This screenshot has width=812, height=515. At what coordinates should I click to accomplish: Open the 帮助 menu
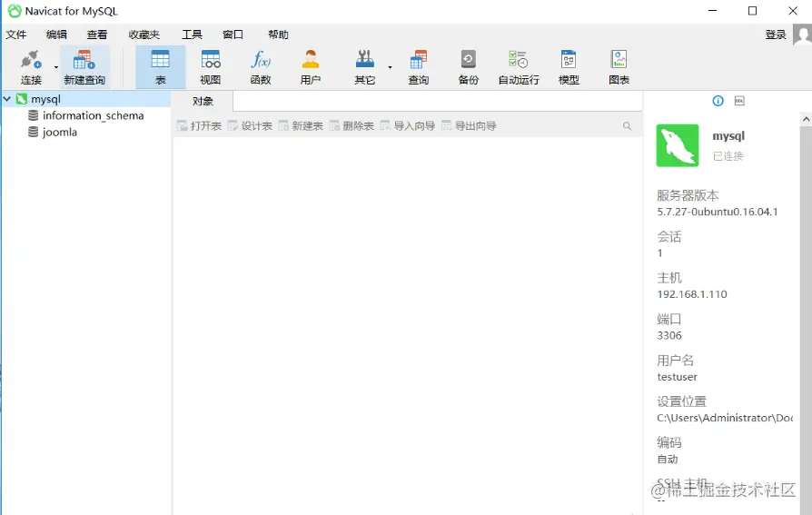[x=278, y=35]
